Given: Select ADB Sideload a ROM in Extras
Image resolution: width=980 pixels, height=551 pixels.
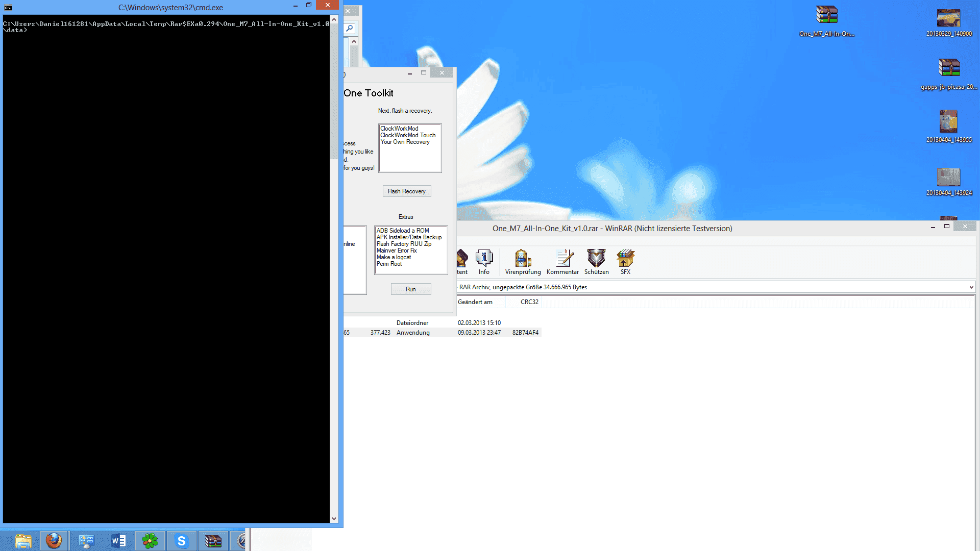Looking at the screenshot, I should coord(403,231).
